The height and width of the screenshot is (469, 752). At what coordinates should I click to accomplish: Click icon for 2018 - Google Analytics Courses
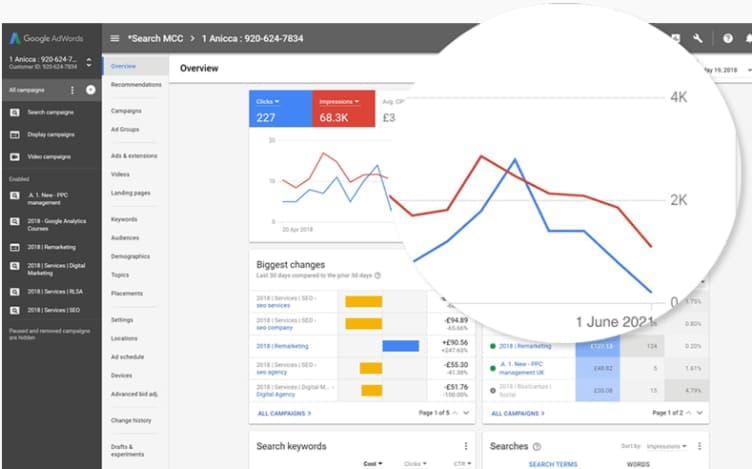point(15,222)
